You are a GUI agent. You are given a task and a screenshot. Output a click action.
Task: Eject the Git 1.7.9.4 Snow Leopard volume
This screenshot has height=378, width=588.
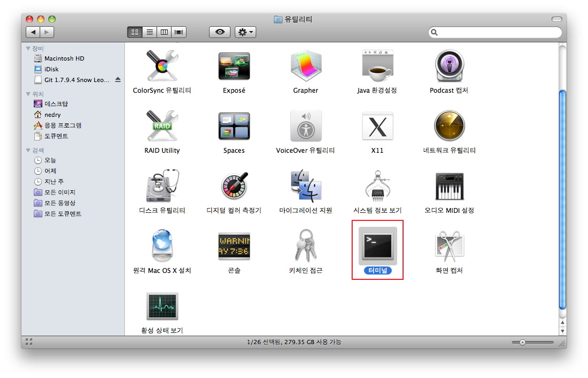pos(118,80)
